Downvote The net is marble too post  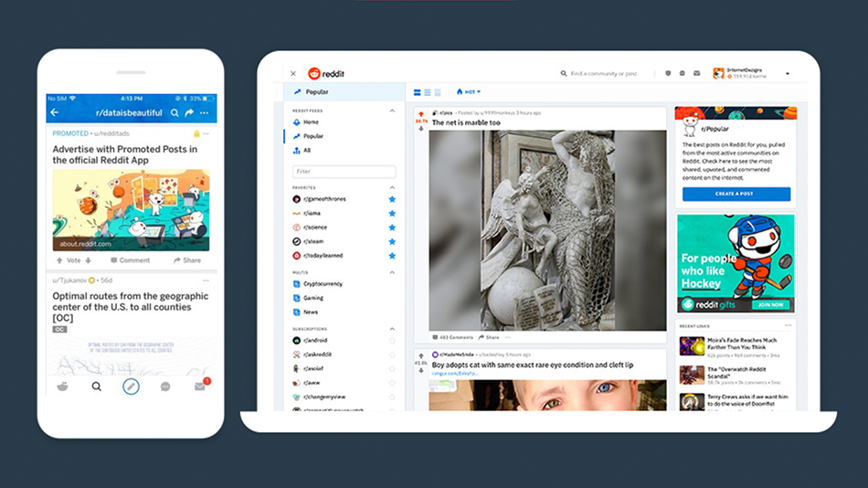pos(421,129)
